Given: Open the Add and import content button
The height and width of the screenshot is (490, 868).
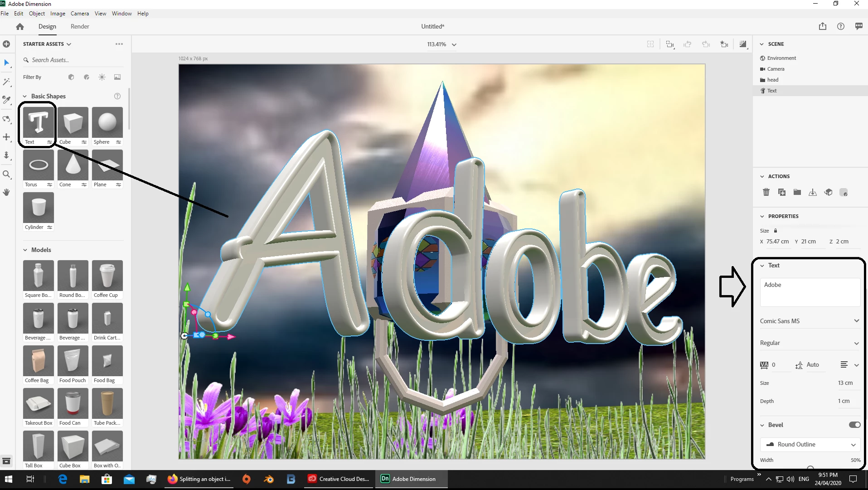Looking at the screenshot, I should pos(6,44).
